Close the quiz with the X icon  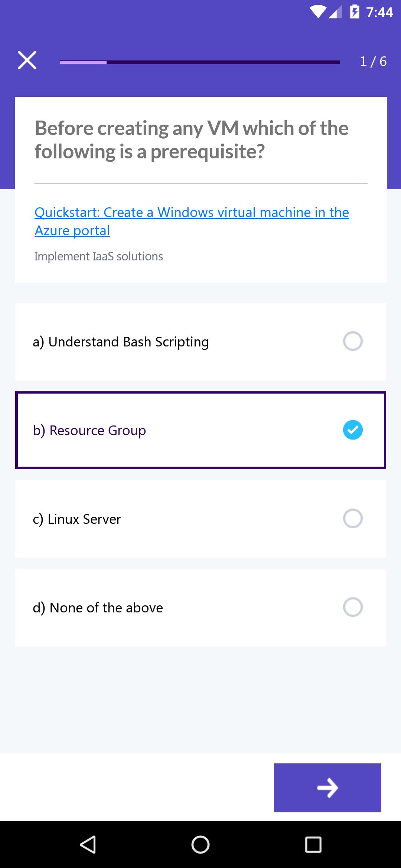click(x=27, y=60)
